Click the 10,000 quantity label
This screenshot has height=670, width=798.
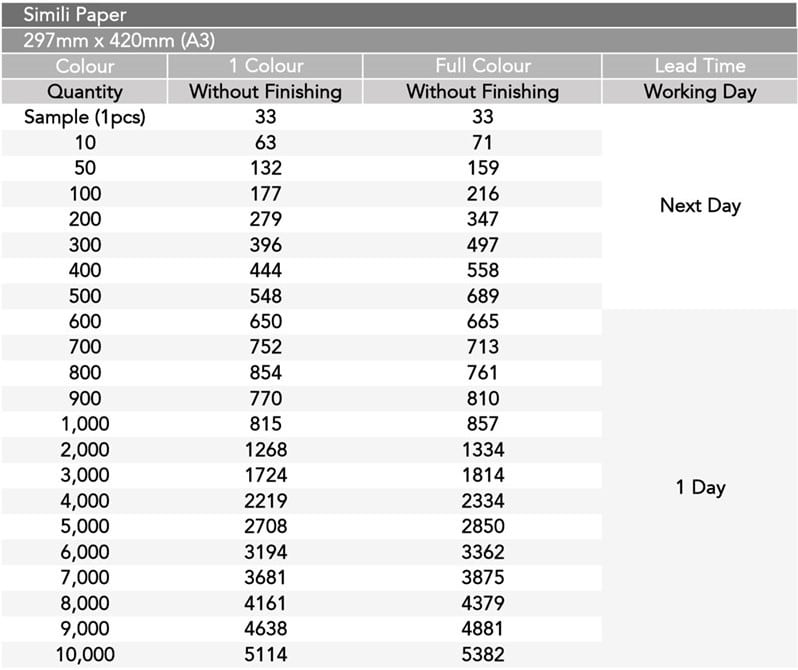click(x=85, y=655)
